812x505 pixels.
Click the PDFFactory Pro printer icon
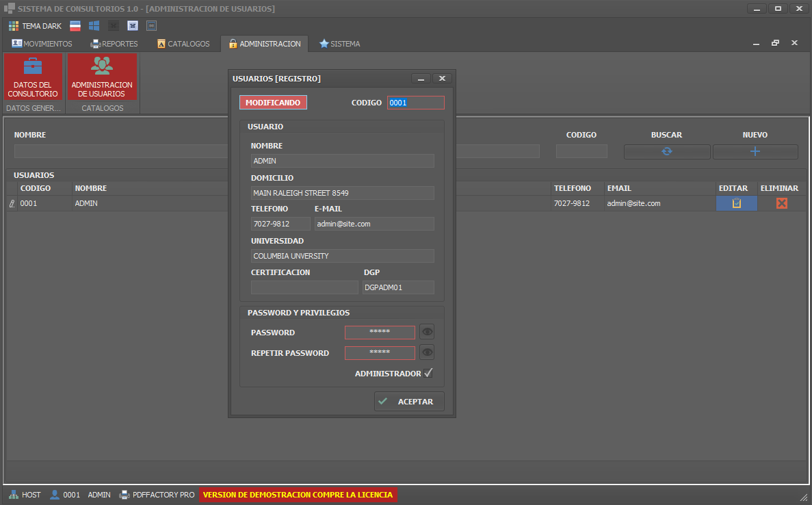tap(125, 495)
